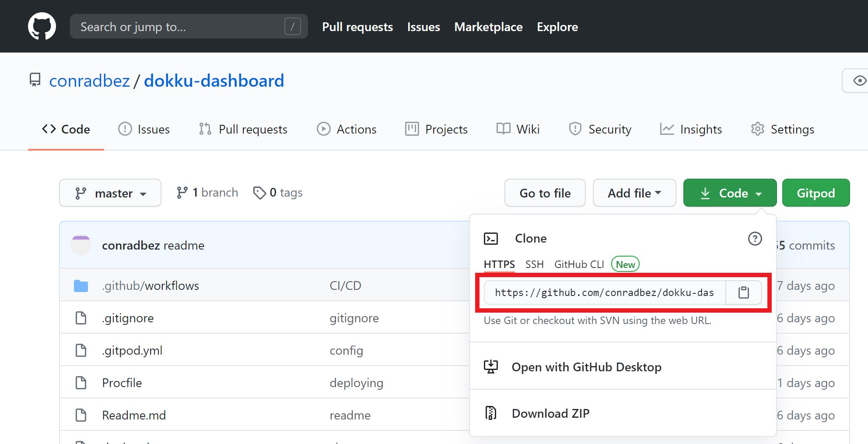Open Explore in top navigation
The image size is (868, 444).
(x=557, y=27)
